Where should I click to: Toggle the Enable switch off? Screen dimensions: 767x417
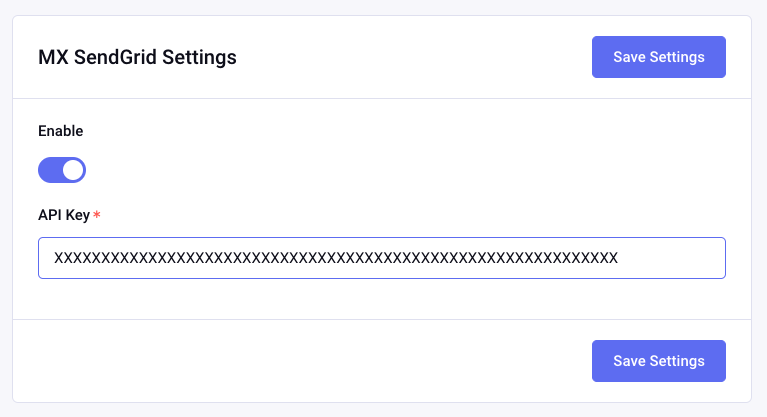[x=62, y=170]
